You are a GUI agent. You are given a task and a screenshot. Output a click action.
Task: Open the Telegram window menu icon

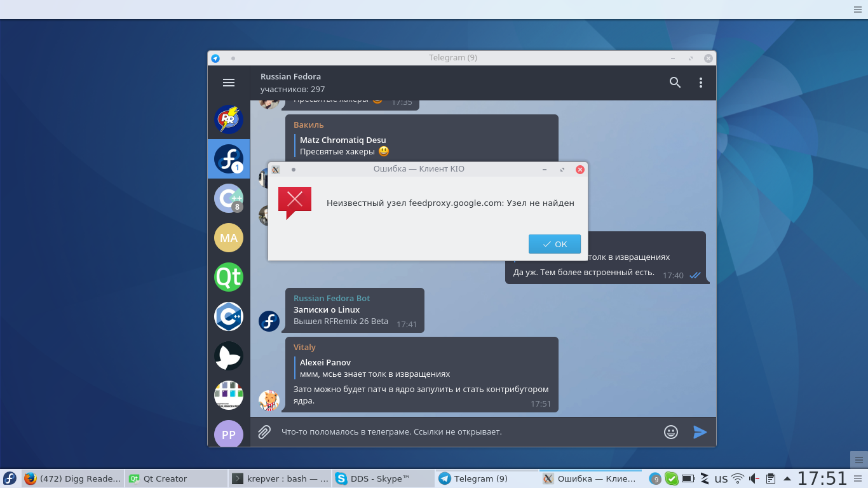(x=215, y=58)
